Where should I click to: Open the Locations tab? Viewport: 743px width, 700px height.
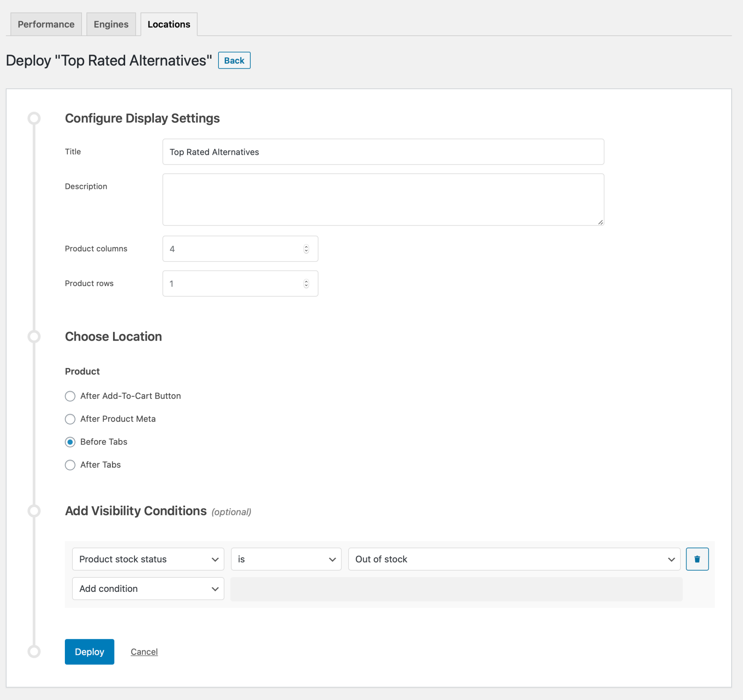tap(168, 24)
